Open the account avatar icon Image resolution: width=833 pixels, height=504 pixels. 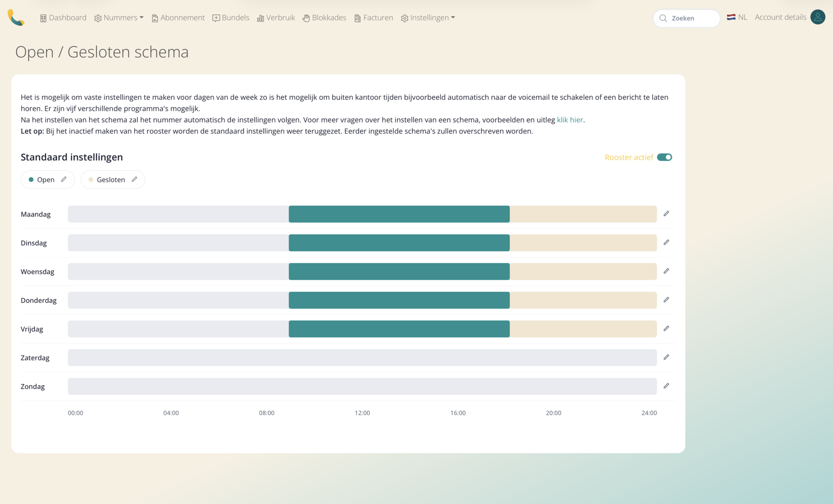[818, 17]
